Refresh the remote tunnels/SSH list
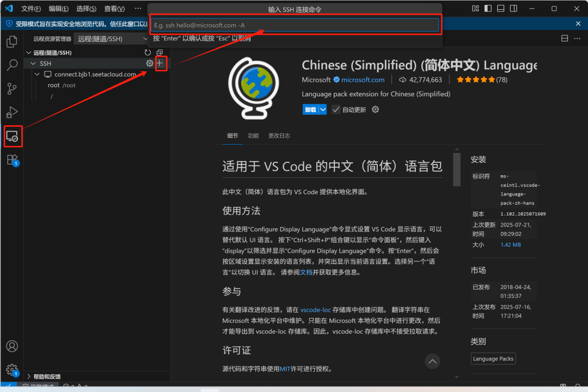The width and height of the screenshot is (588, 392). tap(148, 52)
